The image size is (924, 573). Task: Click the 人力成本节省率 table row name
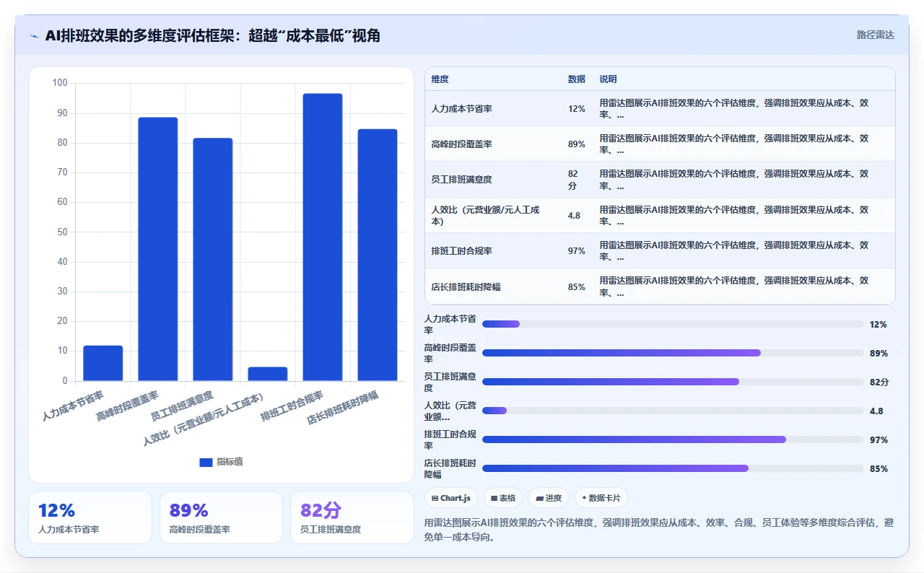tap(461, 109)
